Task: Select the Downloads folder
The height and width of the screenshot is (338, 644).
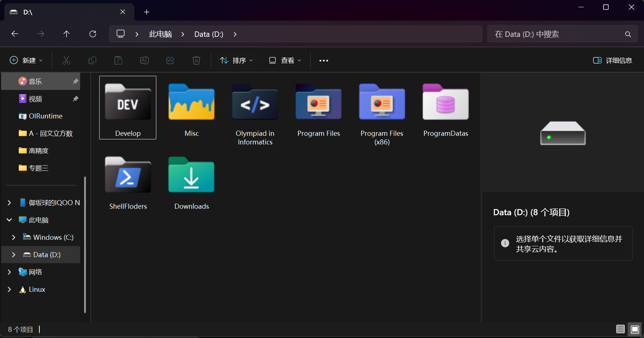Action: point(192,181)
